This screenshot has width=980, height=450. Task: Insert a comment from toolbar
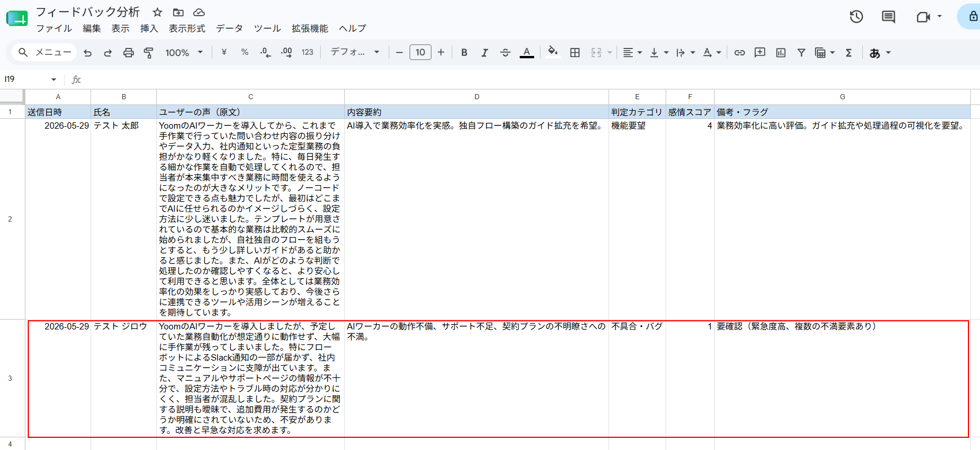760,52
